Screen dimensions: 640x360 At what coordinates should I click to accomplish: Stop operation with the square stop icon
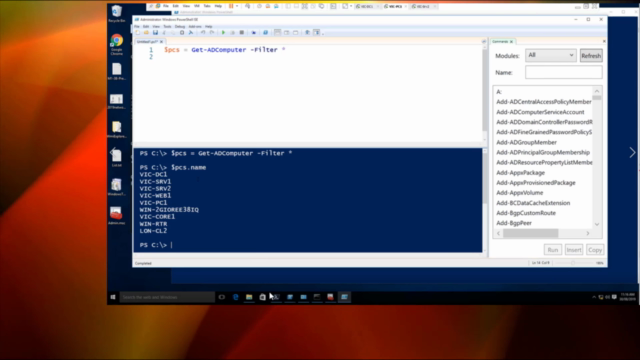point(242,33)
